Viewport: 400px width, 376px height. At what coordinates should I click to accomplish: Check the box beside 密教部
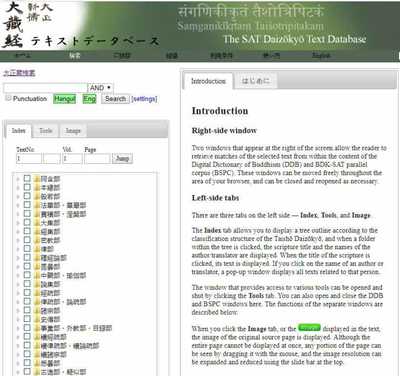pyautogui.click(x=27, y=240)
